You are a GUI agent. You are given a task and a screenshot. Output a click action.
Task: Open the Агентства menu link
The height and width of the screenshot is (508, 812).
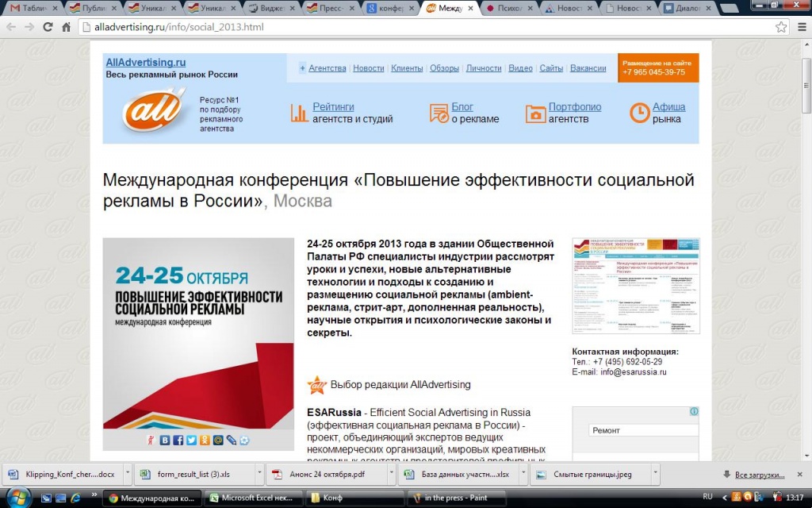pos(327,68)
